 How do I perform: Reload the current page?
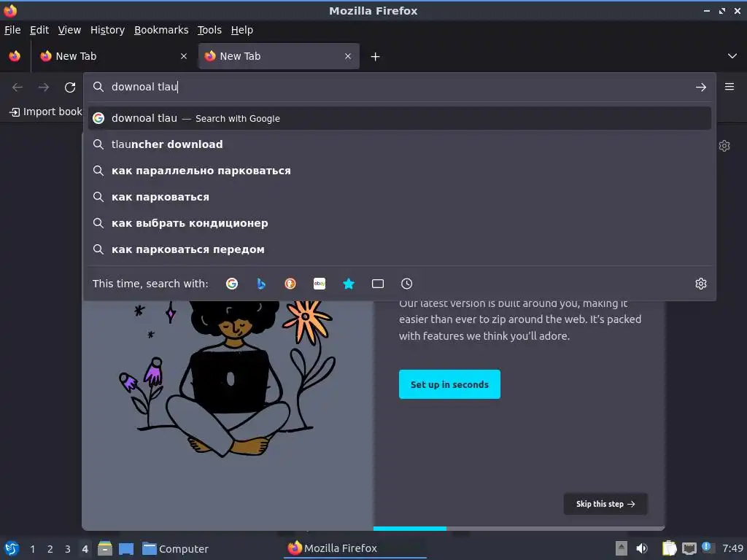click(70, 87)
